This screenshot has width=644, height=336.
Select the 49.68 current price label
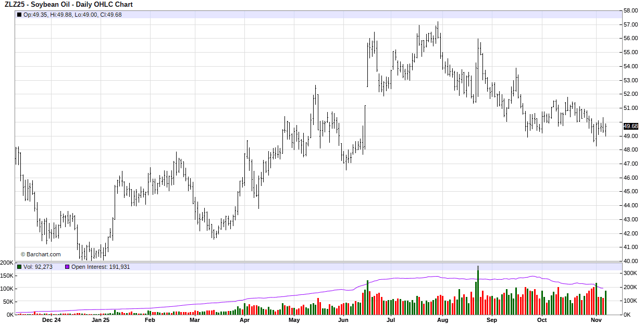630,126
